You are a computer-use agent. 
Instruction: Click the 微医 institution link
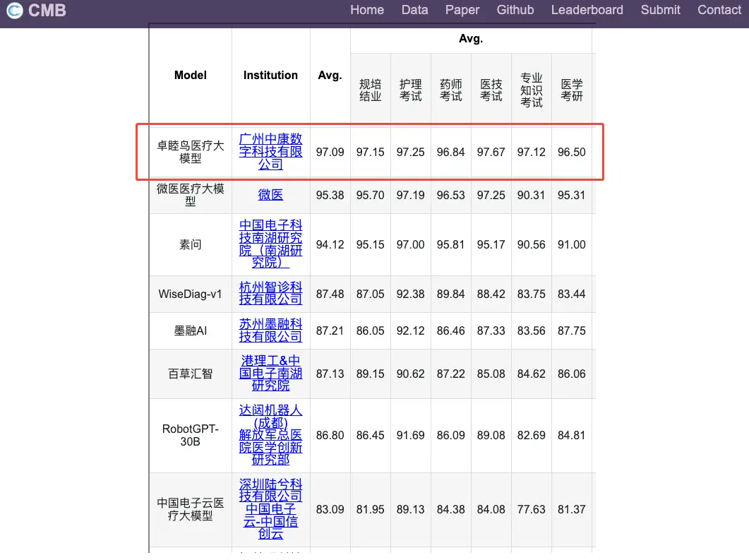[270, 195]
